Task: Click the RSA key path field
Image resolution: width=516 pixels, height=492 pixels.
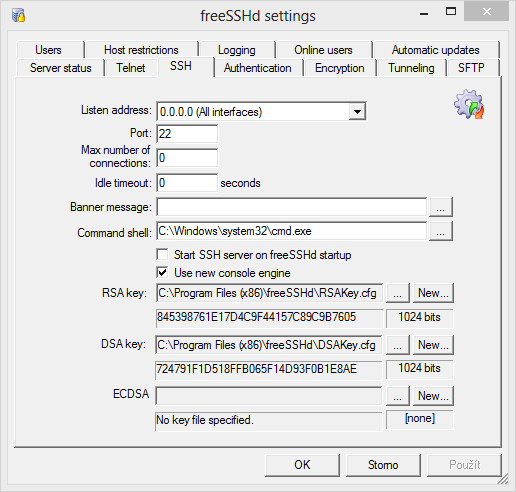Action: click(x=269, y=293)
